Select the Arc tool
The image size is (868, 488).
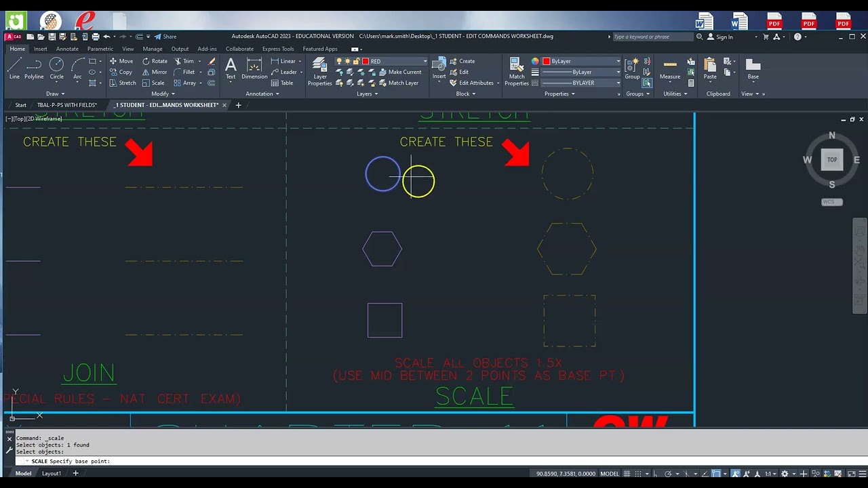click(77, 68)
